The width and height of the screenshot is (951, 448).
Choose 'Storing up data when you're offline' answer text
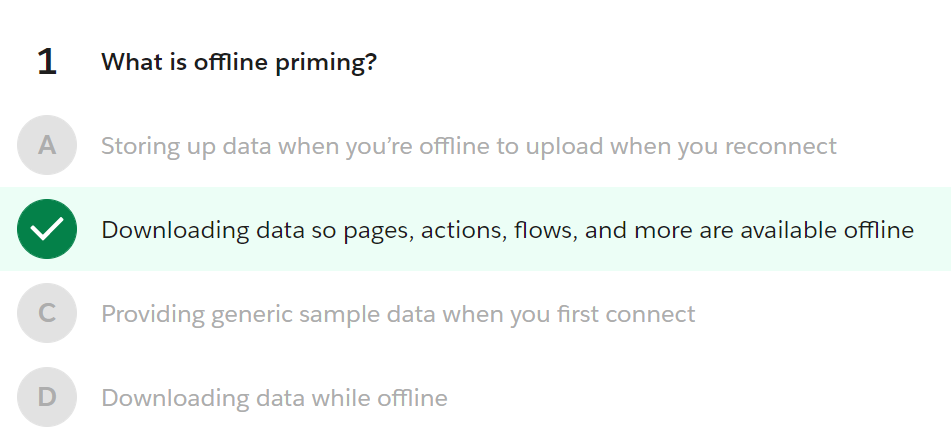pyautogui.click(x=468, y=146)
